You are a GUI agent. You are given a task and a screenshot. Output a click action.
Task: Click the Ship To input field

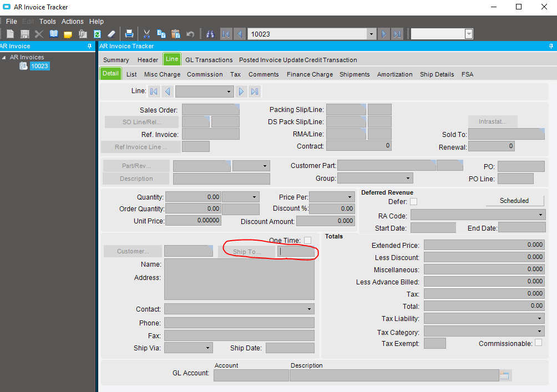pyautogui.click(x=296, y=252)
